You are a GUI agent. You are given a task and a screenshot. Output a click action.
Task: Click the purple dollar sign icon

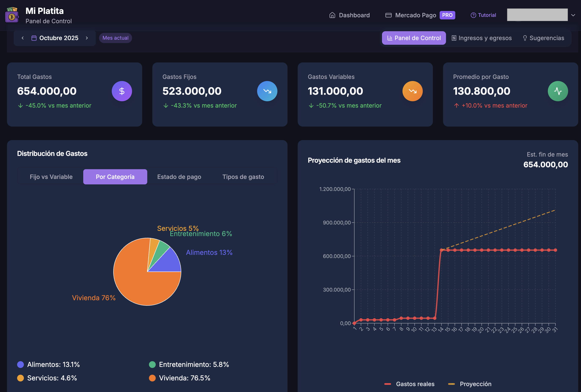pyautogui.click(x=122, y=91)
